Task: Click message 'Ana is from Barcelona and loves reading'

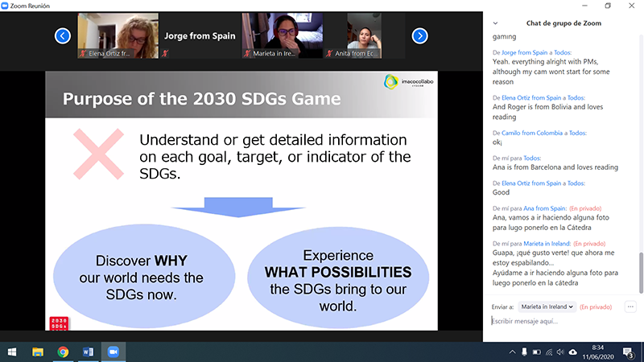Action: (555, 167)
